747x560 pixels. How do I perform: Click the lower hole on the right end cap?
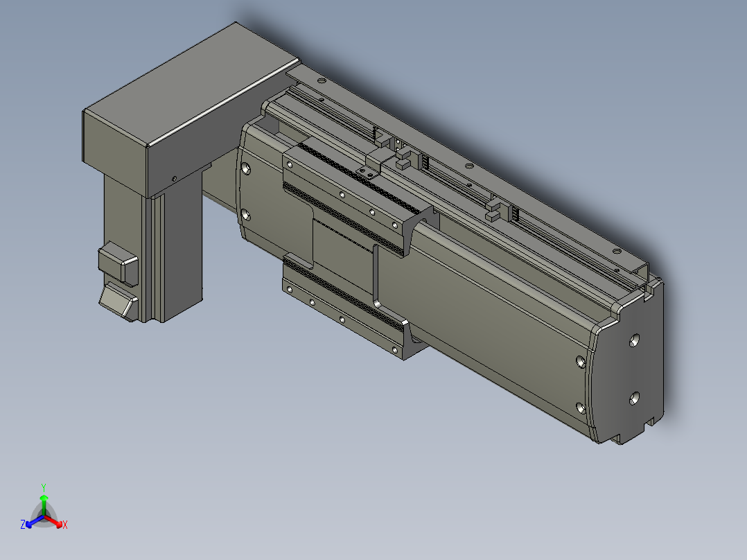[633, 399]
